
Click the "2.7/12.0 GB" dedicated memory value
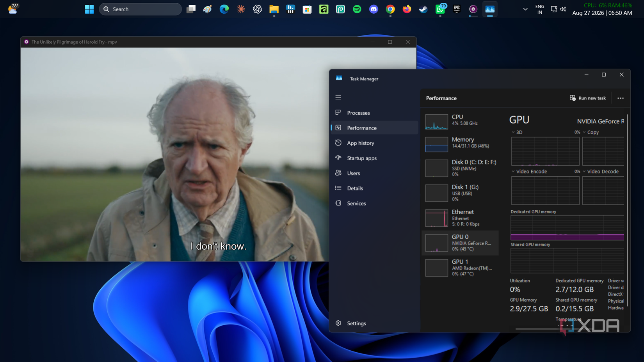click(575, 289)
